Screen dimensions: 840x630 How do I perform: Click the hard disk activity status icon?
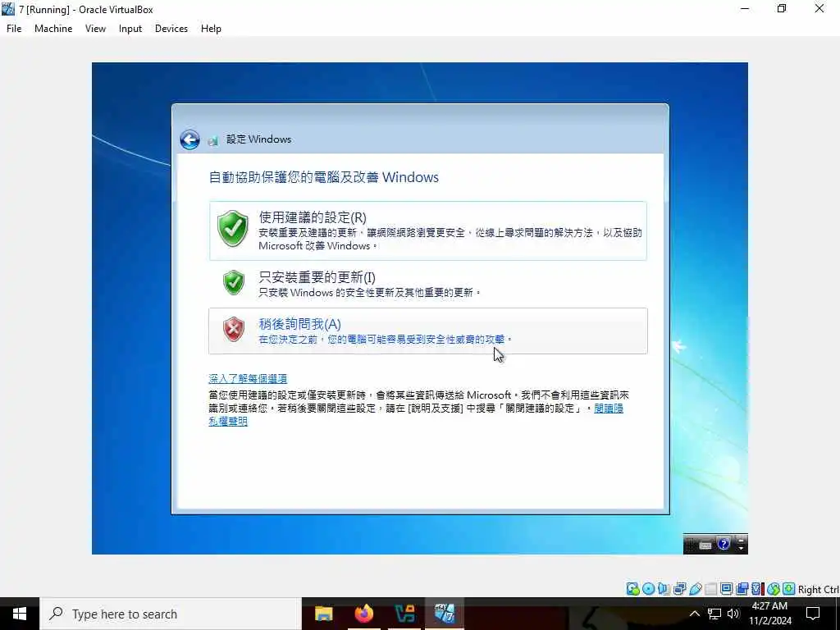632,589
